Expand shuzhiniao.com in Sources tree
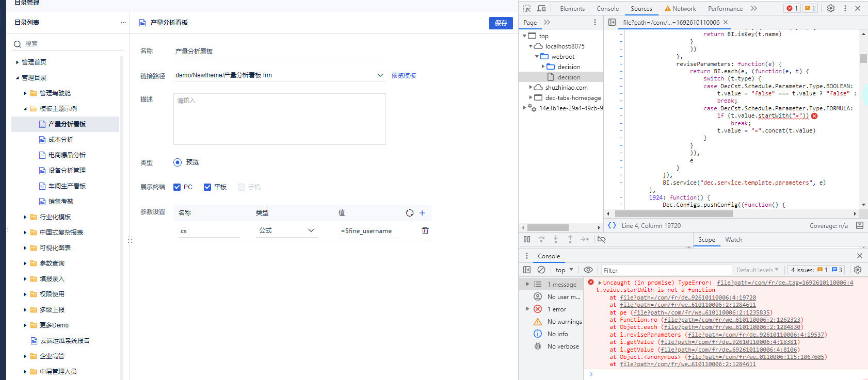This screenshot has width=868, height=380. pyautogui.click(x=531, y=87)
